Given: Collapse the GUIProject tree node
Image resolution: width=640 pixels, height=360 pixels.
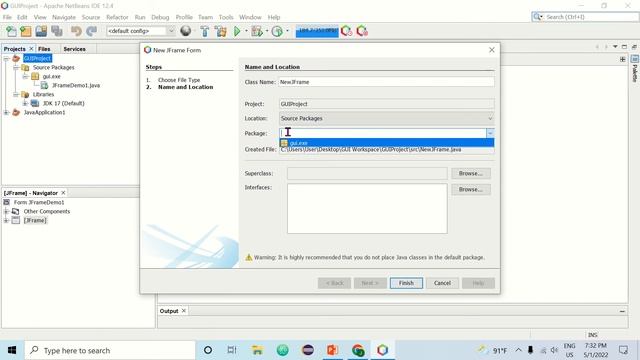Looking at the screenshot, I should pyautogui.click(x=6, y=59).
